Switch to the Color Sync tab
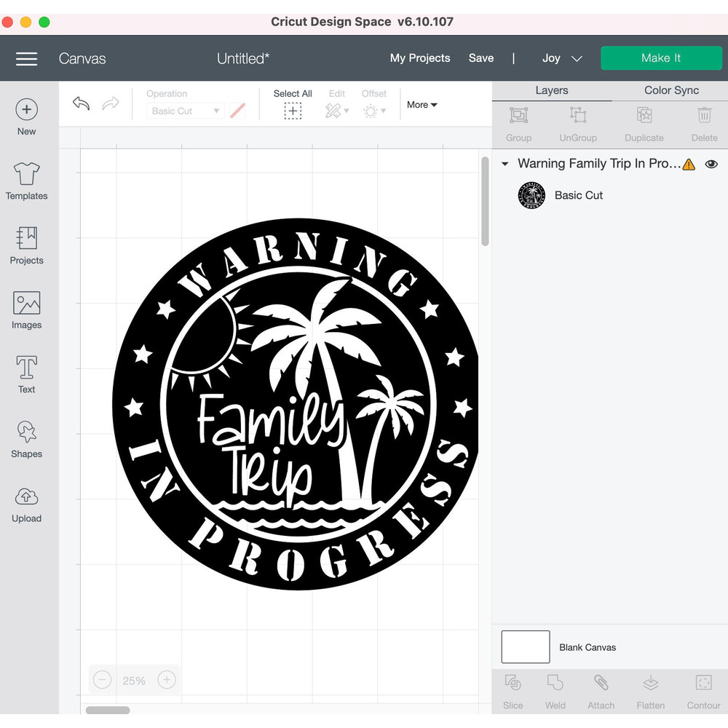The width and height of the screenshot is (728, 728). click(670, 90)
